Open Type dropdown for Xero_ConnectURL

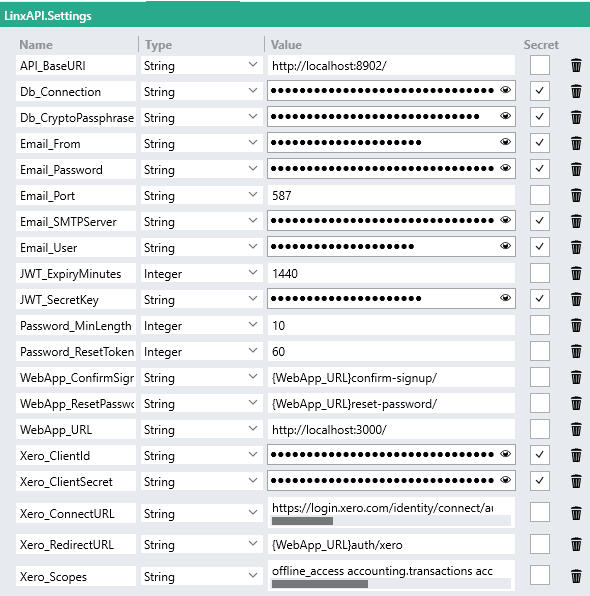pyautogui.click(x=201, y=513)
